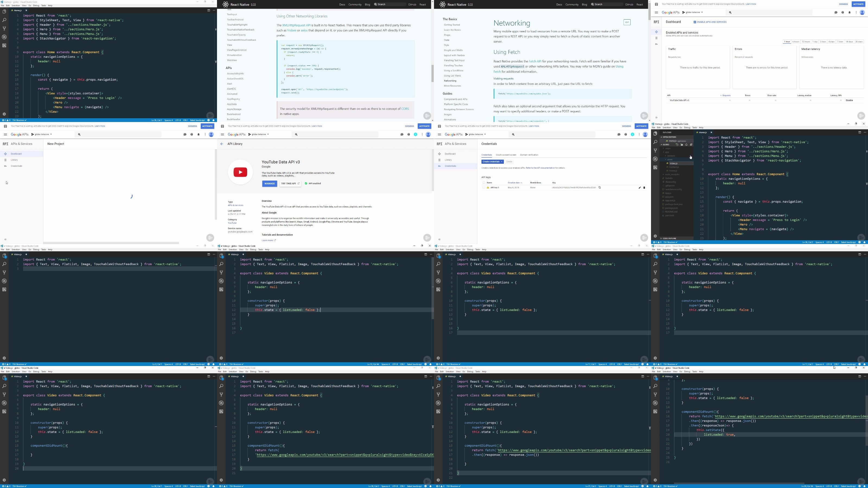Edit API key 1 with the pencil icon
The width and height of the screenshot is (868, 488).
(x=640, y=188)
